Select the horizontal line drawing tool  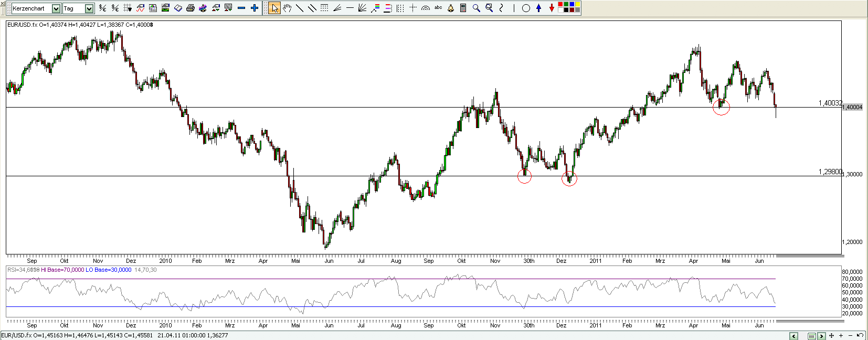point(350,8)
